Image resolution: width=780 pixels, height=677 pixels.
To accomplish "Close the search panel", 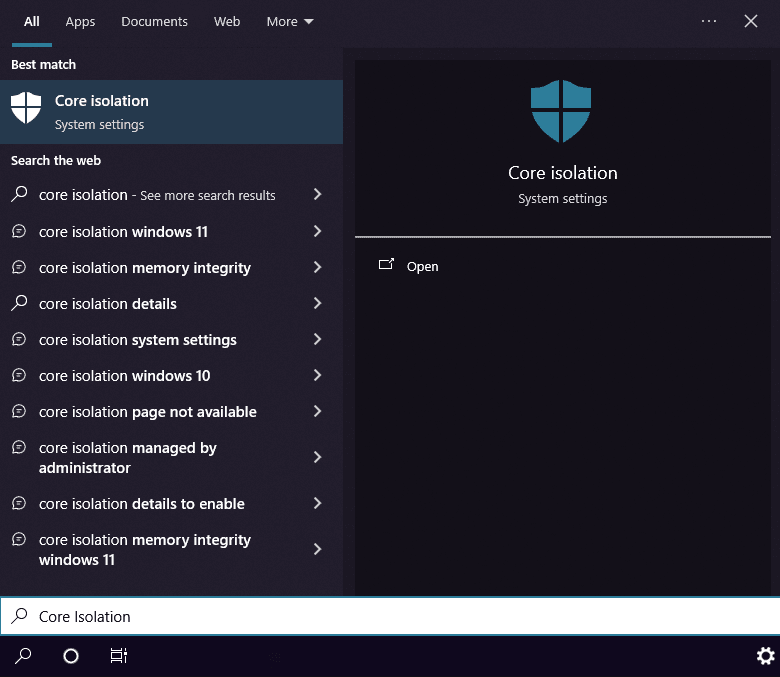I will tap(751, 21).
